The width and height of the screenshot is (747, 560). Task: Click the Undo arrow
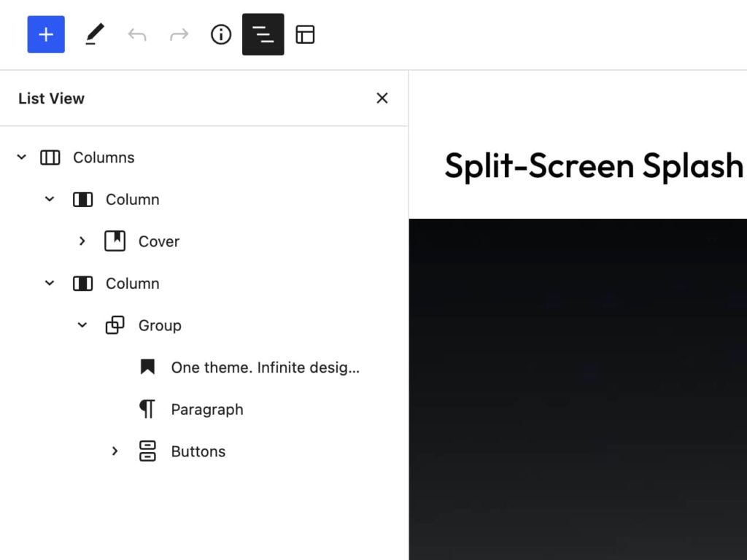(x=137, y=34)
